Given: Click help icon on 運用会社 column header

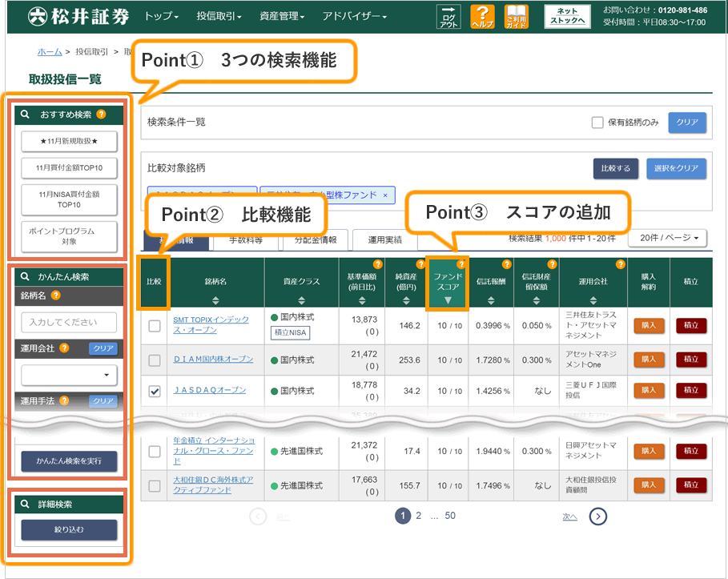Looking at the screenshot, I should (x=621, y=264).
